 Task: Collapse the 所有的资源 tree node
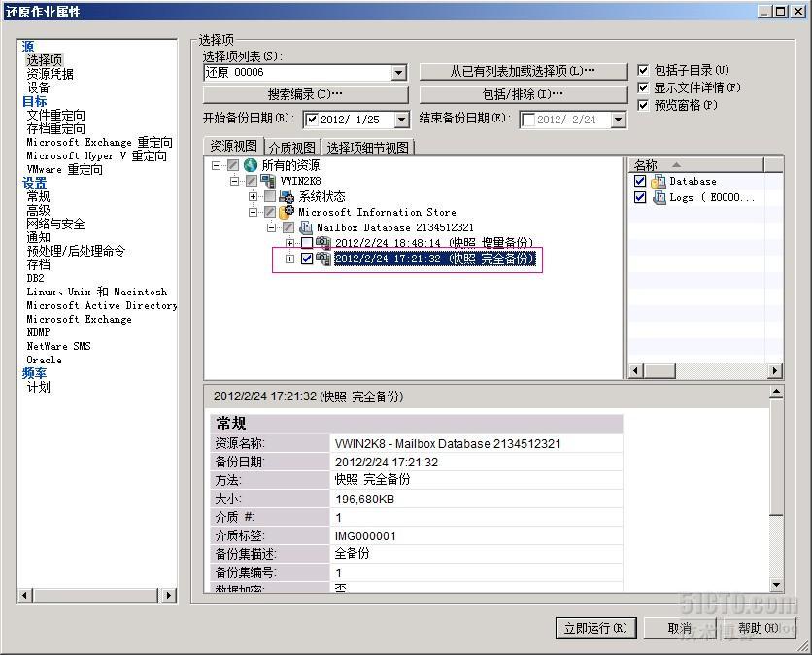(x=216, y=165)
